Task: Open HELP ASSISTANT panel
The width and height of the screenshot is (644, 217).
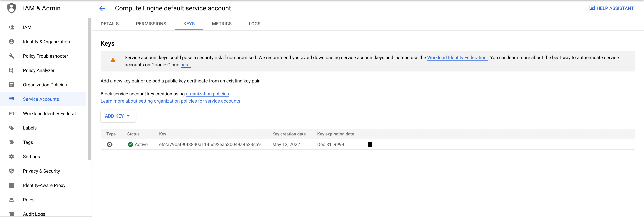Action: click(611, 8)
